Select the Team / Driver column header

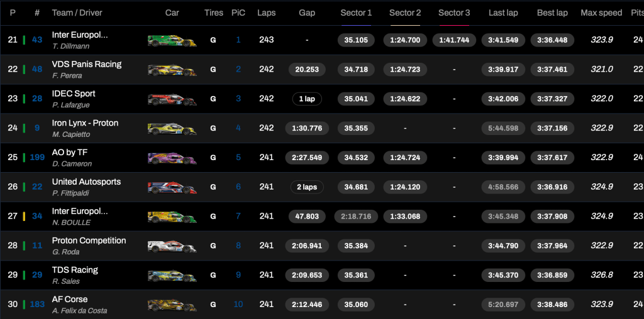77,13
